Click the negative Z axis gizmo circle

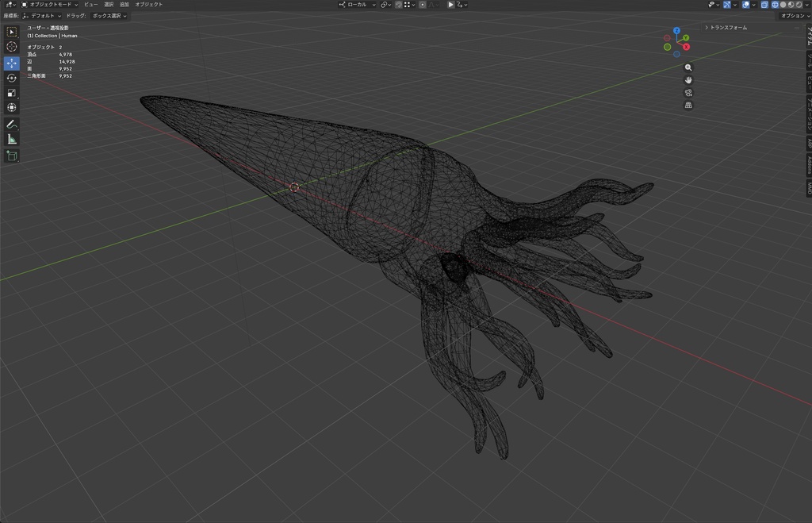pos(676,54)
